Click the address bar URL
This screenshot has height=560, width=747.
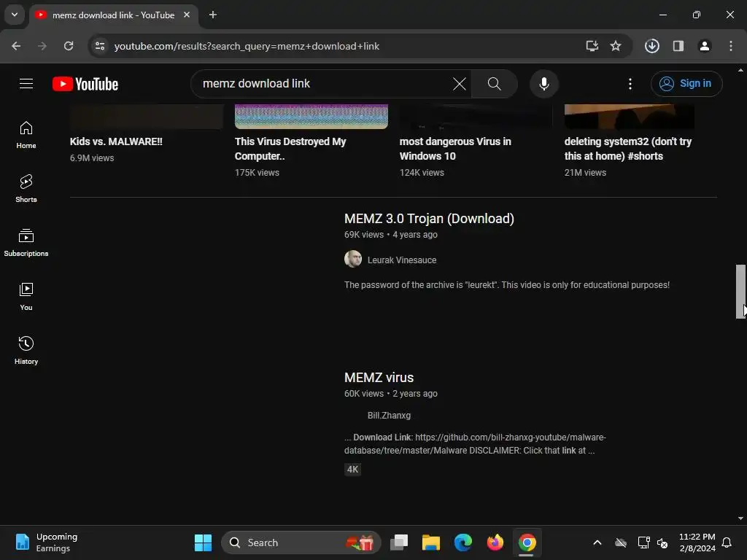pyautogui.click(x=247, y=46)
